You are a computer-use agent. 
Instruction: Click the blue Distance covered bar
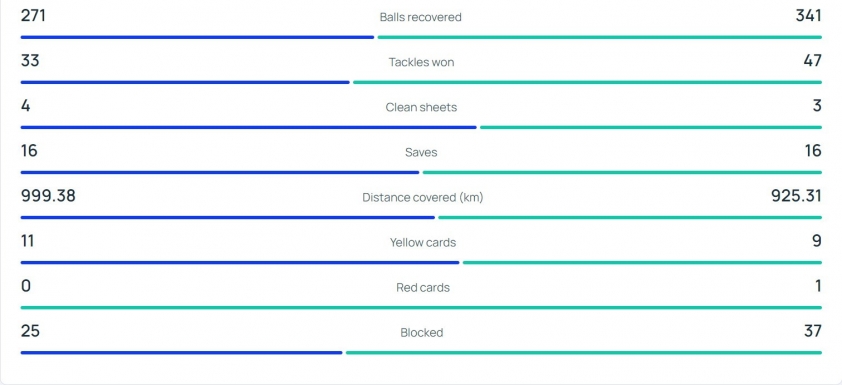click(228, 217)
